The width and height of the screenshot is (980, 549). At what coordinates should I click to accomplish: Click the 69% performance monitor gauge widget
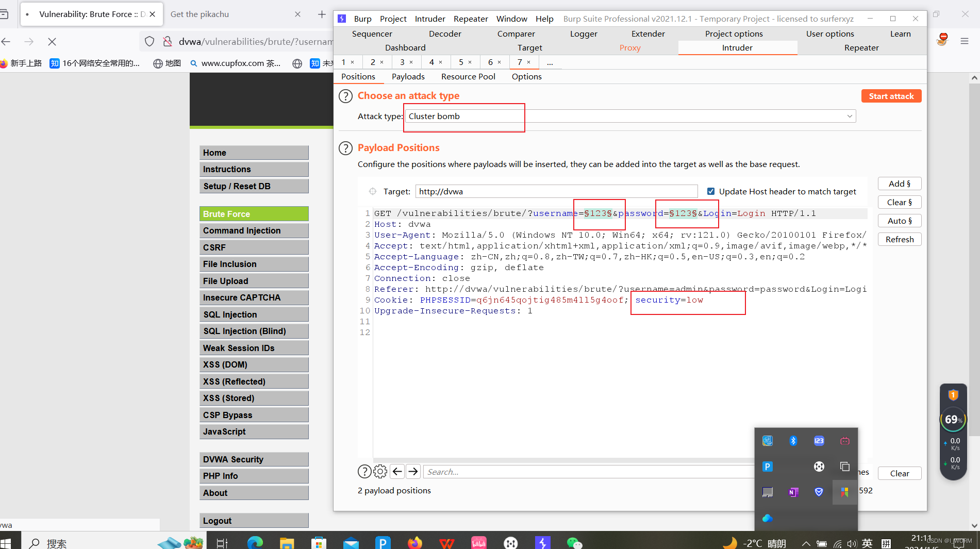952,420
